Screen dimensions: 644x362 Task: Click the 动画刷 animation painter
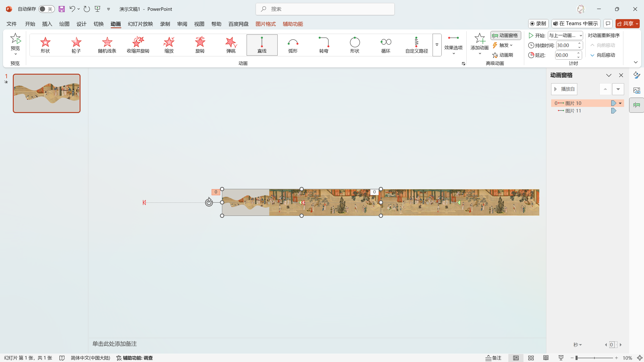tap(503, 55)
